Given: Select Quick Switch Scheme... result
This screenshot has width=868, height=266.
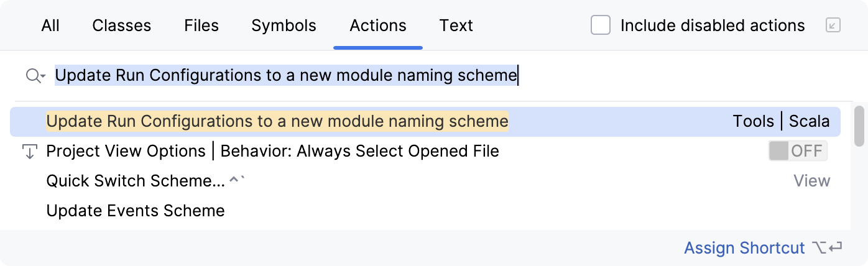Looking at the screenshot, I should coord(136,181).
